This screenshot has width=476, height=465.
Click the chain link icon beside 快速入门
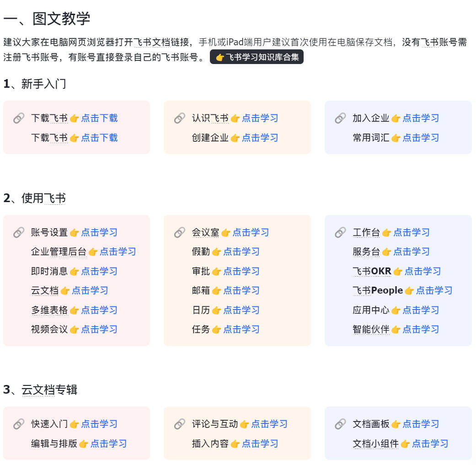(x=19, y=424)
